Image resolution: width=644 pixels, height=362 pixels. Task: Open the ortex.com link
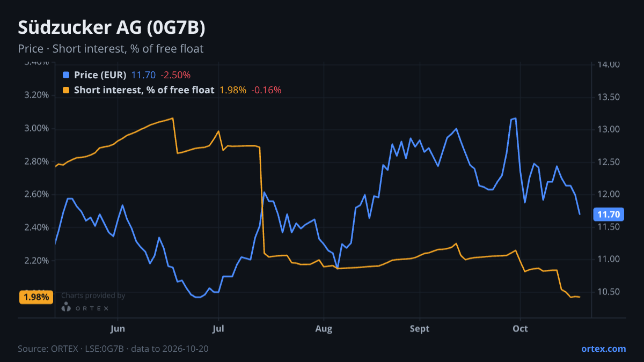coord(603,349)
